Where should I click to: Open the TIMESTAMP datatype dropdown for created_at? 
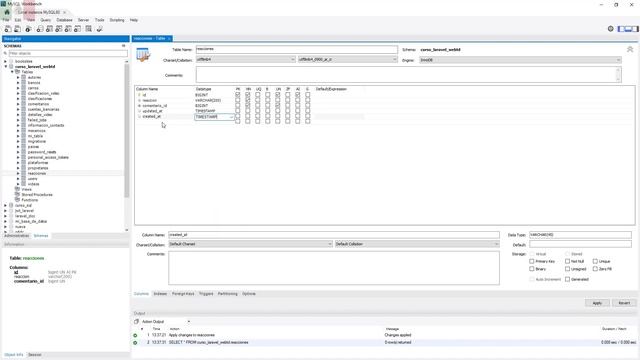coord(231,117)
